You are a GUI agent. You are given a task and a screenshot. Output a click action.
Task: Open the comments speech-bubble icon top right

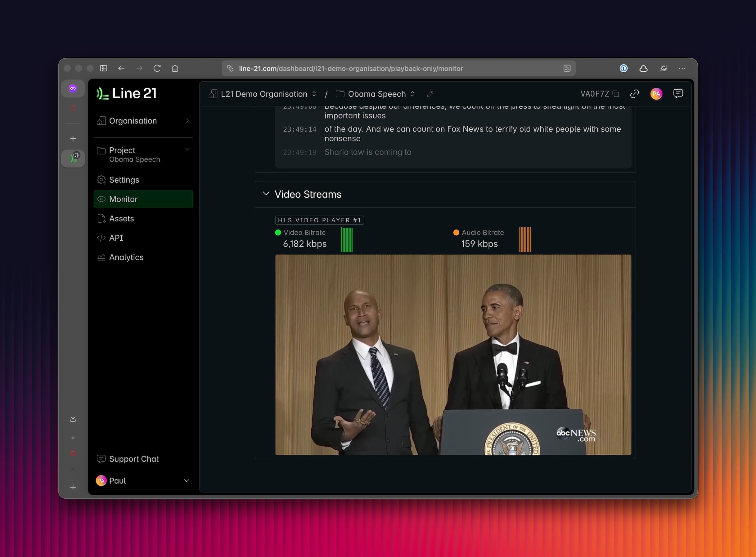678,93
